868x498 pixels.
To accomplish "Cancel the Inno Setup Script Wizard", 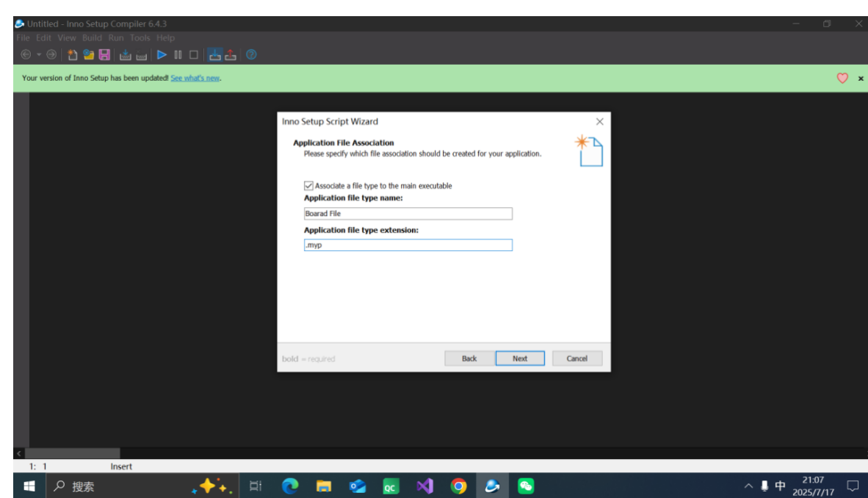I will point(576,358).
